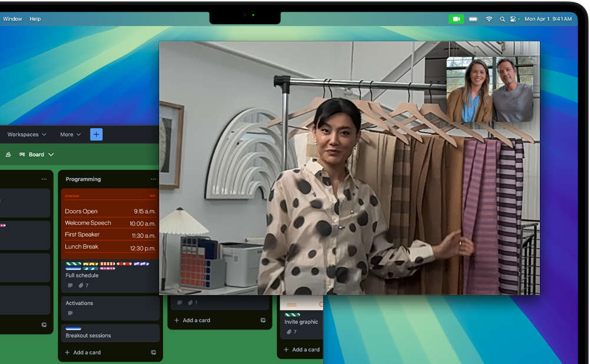Screen dimensions: 590x364
Task: Open Spotlight search in the menu bar
Action: click(x=502, y=19)
